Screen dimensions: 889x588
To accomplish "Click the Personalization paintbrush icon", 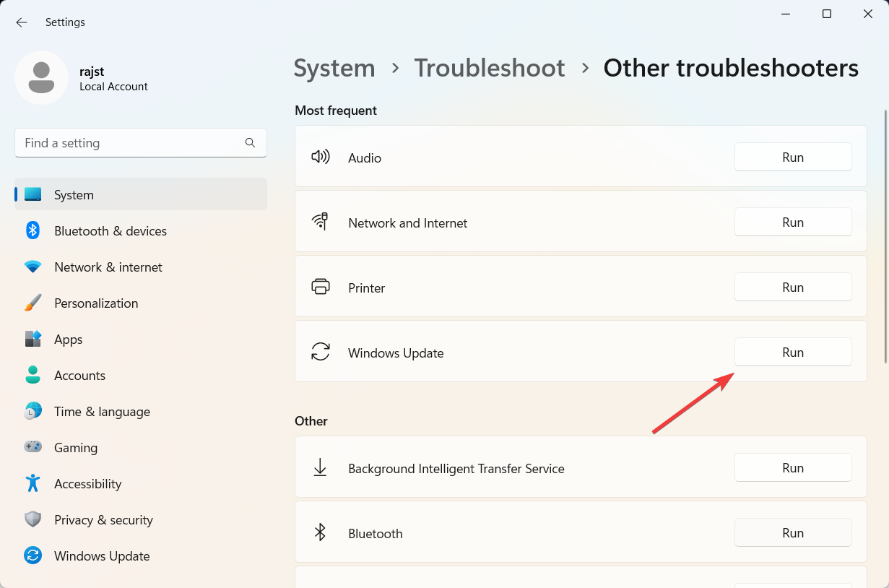I will click(x=33, y=303).
